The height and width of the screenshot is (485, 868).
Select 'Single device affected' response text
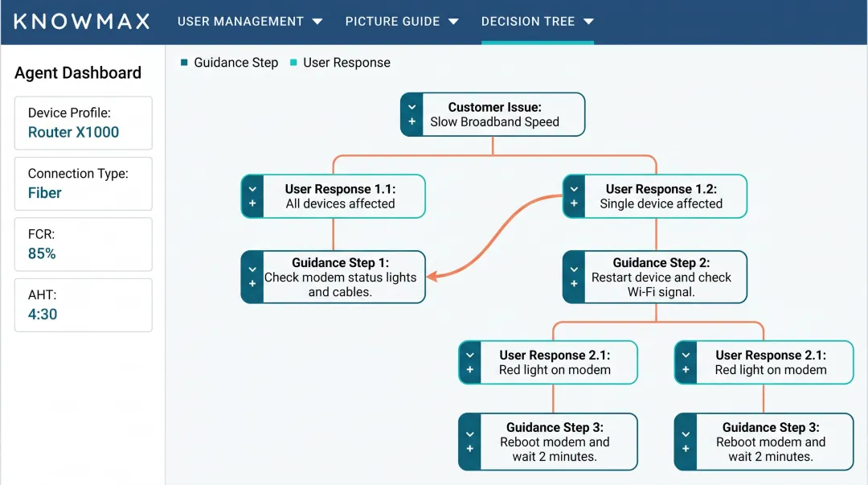[661, 203]
